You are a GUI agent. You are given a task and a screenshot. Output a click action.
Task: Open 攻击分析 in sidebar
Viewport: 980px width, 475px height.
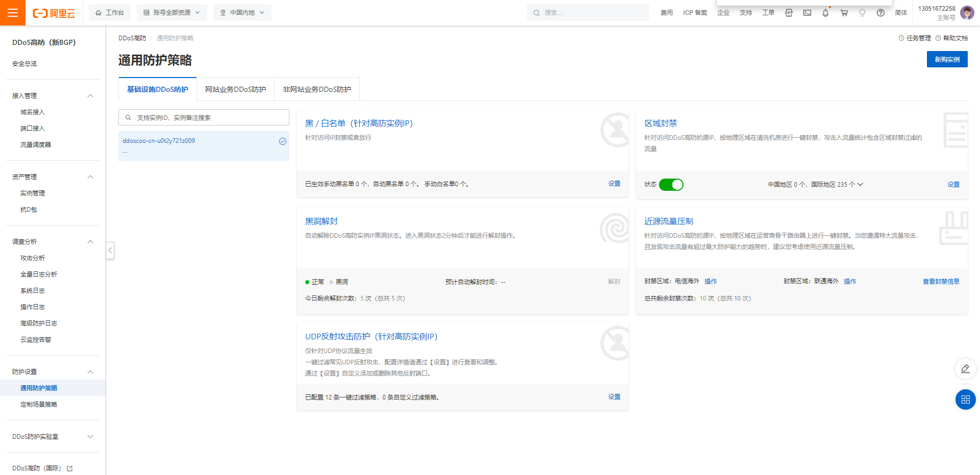pyautogui.click(x=33, y=258)
